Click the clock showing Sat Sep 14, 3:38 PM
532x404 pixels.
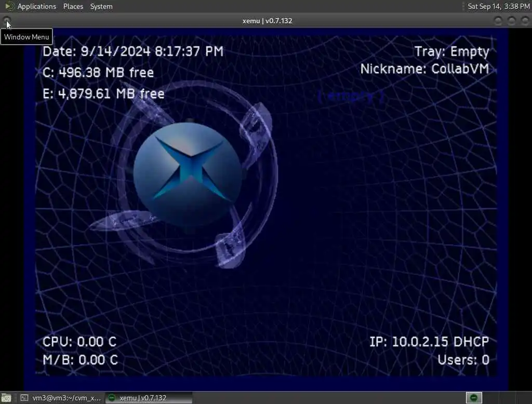point(498,6)
